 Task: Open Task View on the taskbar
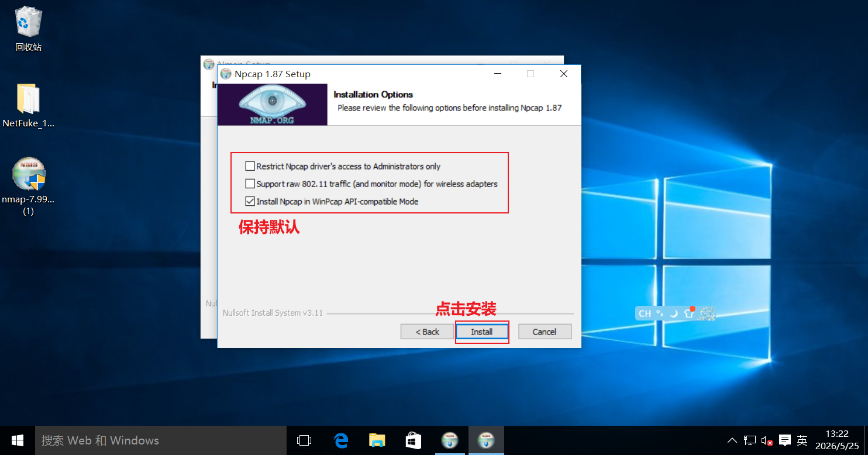point(304,440)
